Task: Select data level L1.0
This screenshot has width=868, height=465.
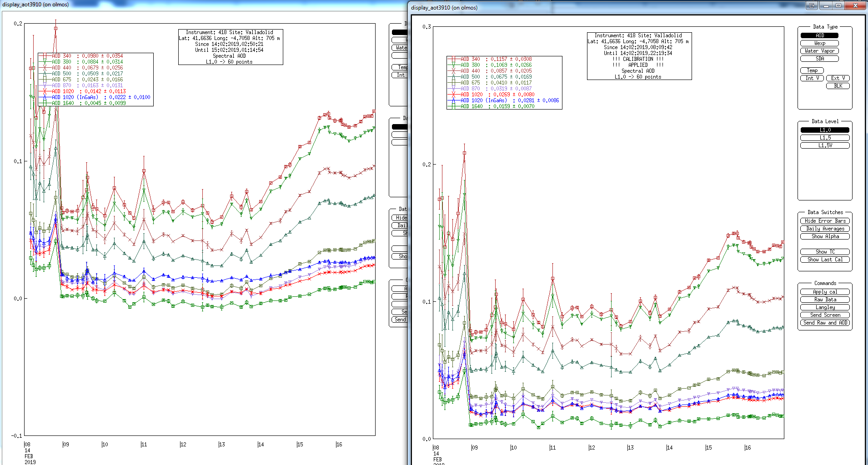Action: point(825,130)
